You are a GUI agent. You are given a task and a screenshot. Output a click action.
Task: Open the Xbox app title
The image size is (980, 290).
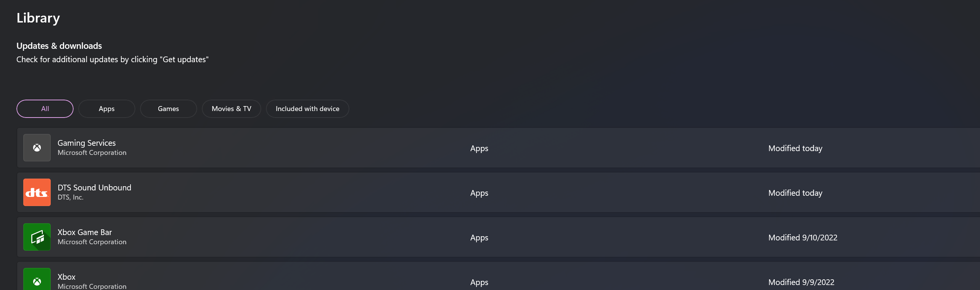[x=66, y=277]
